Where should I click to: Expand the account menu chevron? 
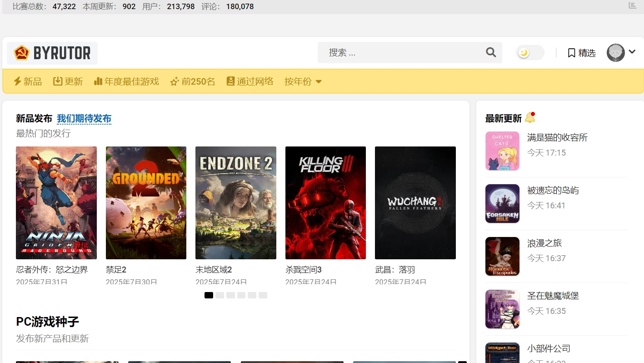pos(632,52)
